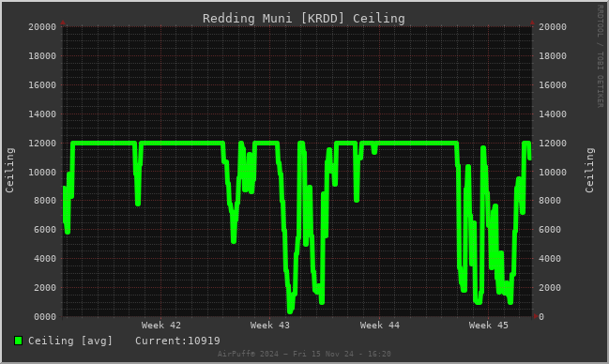
Task: Click the Ceiling [avg] legend text
Action: point(70,341)
